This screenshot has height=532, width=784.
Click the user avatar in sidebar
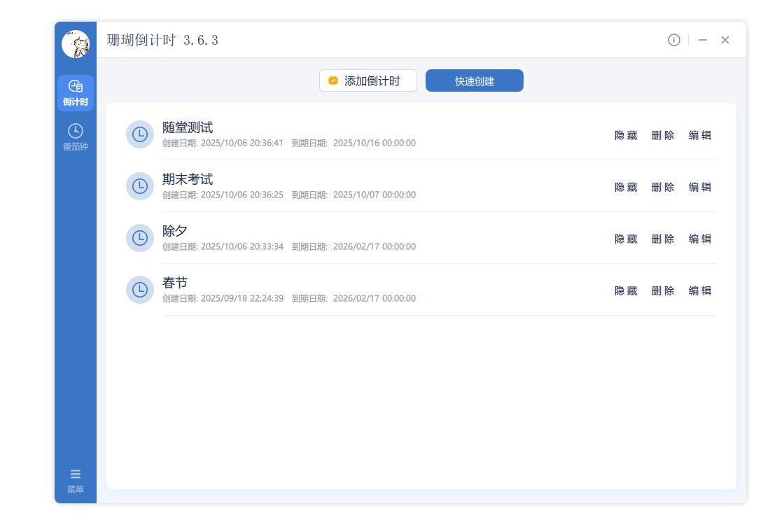pyautogui.click(x=76, y=44)
